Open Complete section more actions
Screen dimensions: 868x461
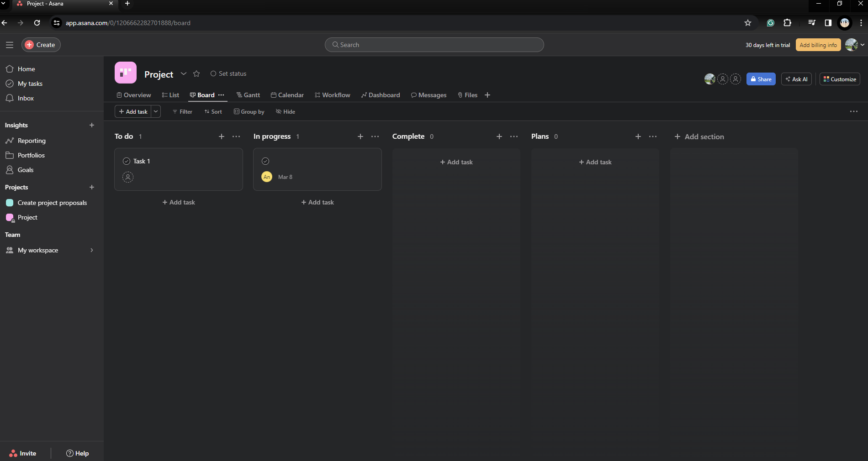(514, 136)
